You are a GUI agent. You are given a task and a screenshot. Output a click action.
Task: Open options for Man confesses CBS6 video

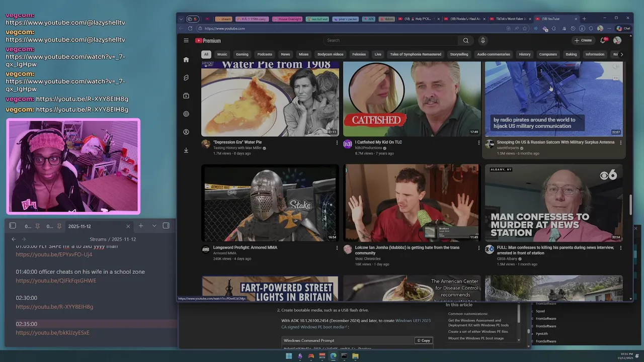[x=620, y=248]
